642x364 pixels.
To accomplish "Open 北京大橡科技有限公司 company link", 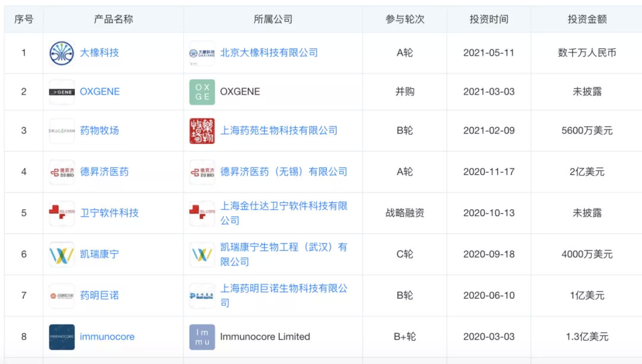I will tap(269, 53).
